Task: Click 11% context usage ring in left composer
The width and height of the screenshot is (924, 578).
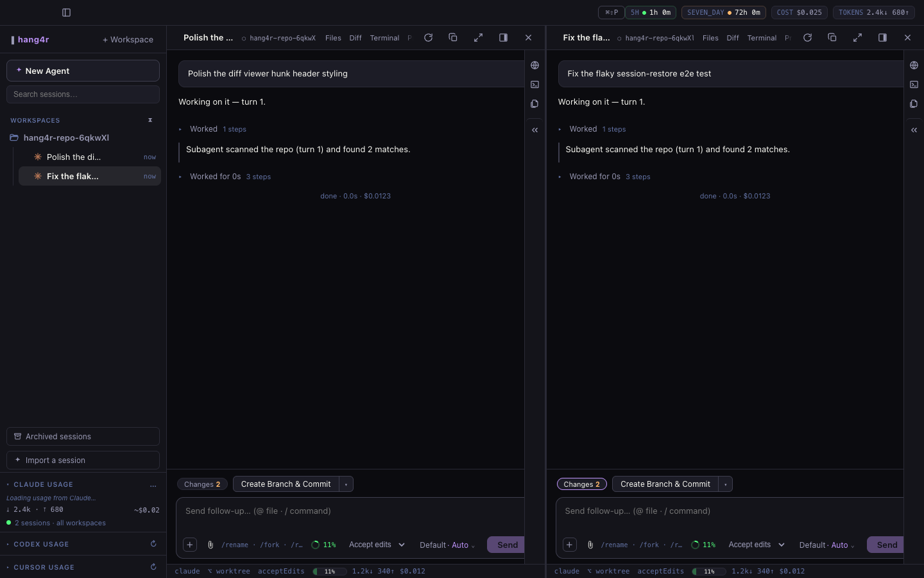Action: [323, 545]
